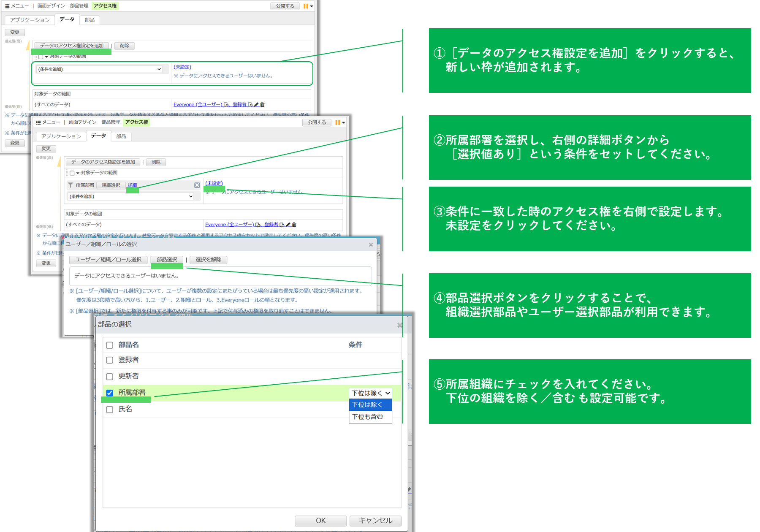Click the 部品選択 button in the dialog
Viewport: 760px width, 532px height.
pyautogui.click(x=167, y=260)
